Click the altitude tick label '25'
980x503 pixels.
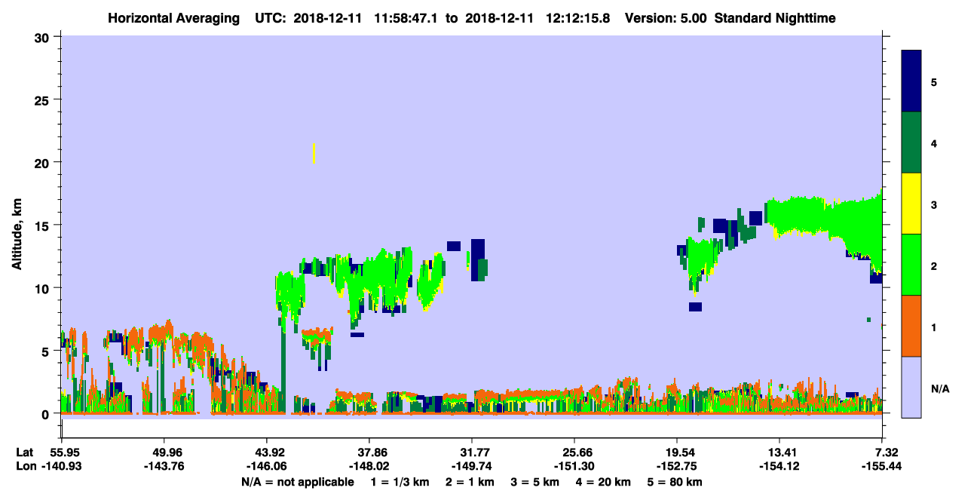(x=44, y=100)
